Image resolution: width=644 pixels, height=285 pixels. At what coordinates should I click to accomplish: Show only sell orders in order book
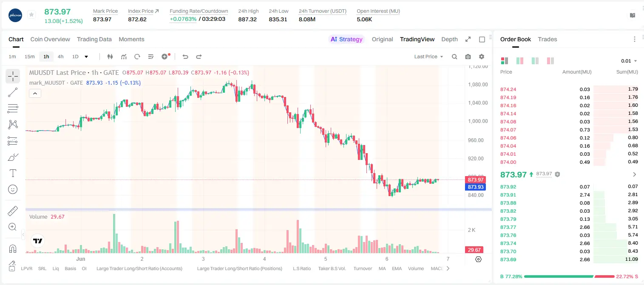550,61
